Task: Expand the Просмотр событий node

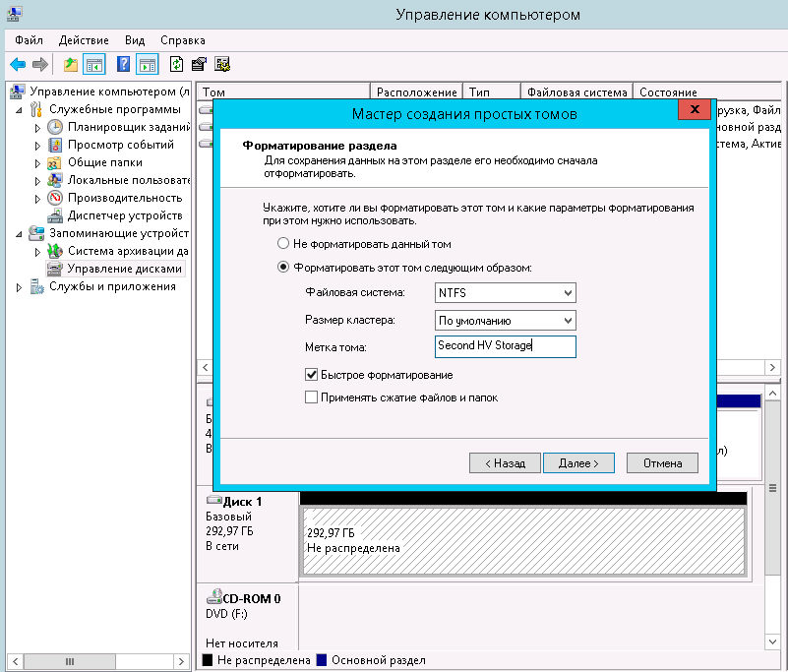Action: point(37,146)
